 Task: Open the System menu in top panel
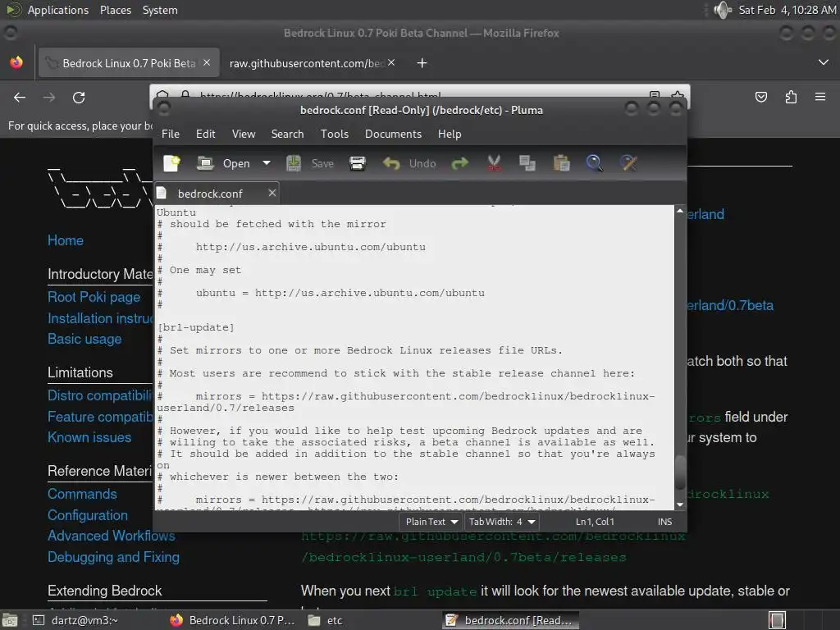click(160, 10)
